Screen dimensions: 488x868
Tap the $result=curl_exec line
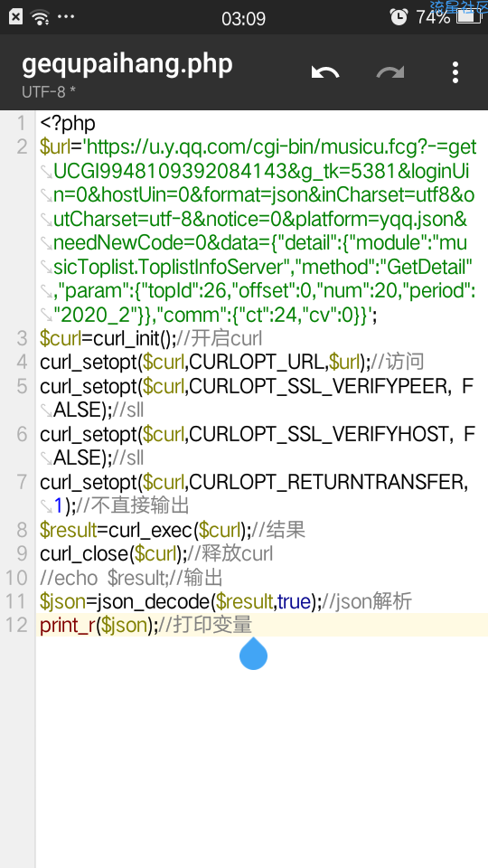tap(173, 531)
